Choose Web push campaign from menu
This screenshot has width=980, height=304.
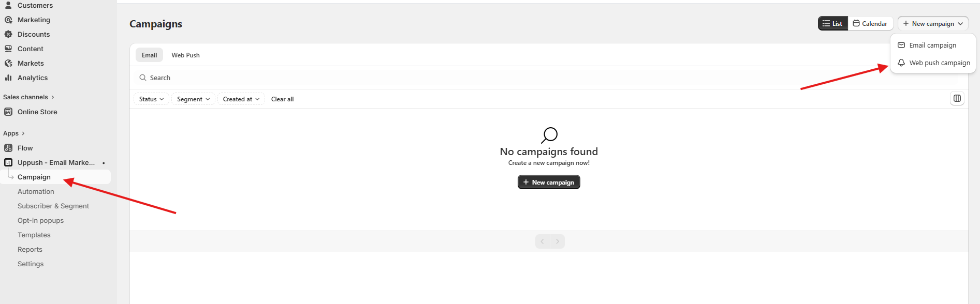pyautogui.click(x=939, y=63)
